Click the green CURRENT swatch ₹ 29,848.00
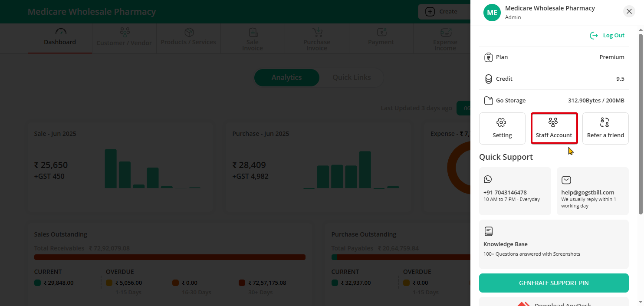The width and height of the screenshot is (644, 306). click(x=37, y=283)
